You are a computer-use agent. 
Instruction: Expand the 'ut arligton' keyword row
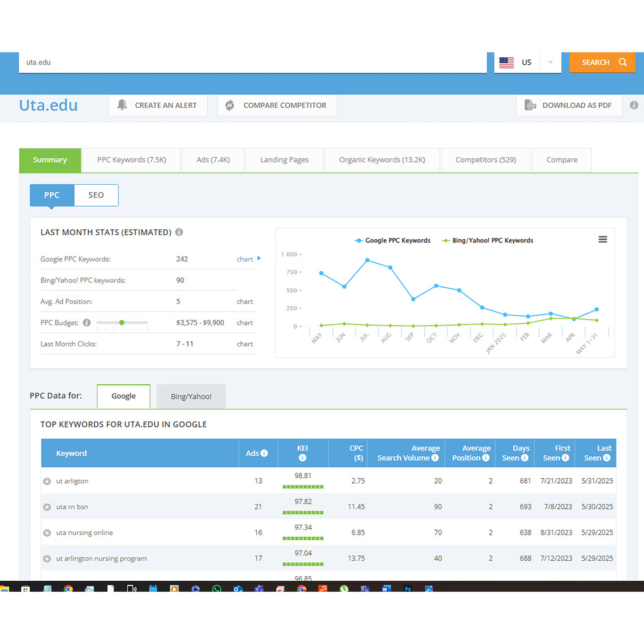(47, 481)
